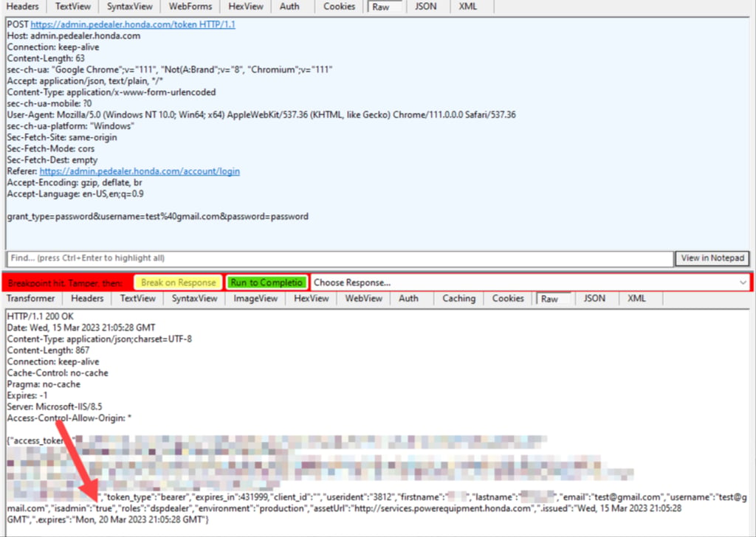Switch to response Headers tab
This screenshot has height=537, width=756.
[x=87, y=299]
